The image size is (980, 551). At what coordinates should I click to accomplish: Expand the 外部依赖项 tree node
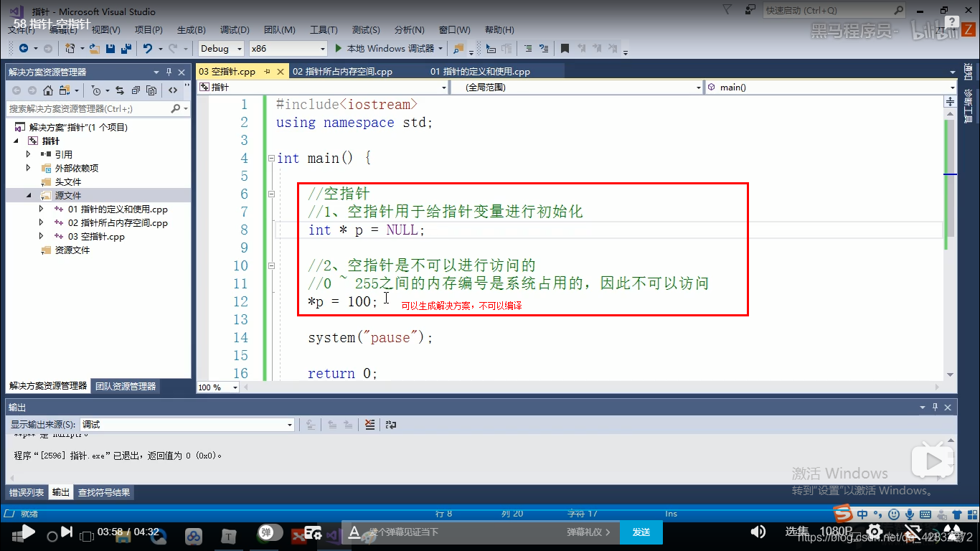[29, 168]
